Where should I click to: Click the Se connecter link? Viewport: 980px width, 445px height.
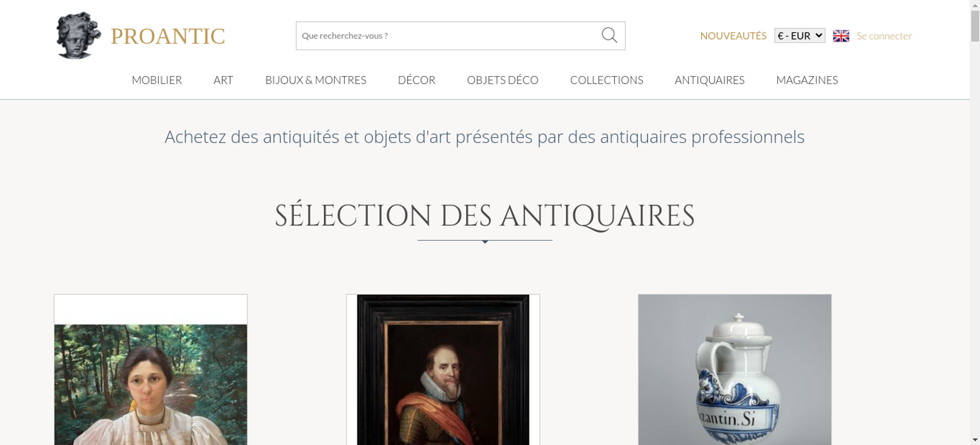[x=884, y=36]
